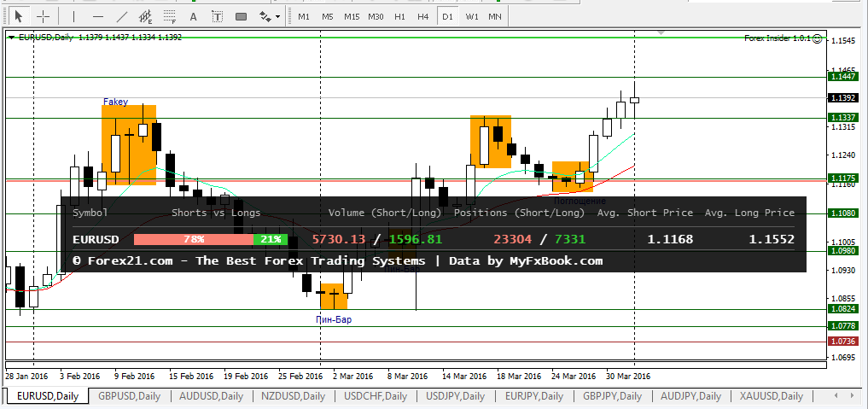This screenshot has height=409, width=868.
Task: Click the EURUSD symbol in panel
Action: pos(96,240)
